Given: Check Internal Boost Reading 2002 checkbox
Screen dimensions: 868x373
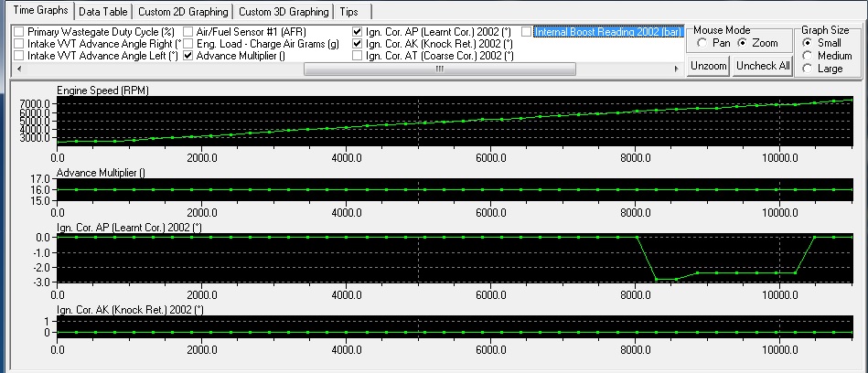Looking at the screenshot, I should 526,32.
